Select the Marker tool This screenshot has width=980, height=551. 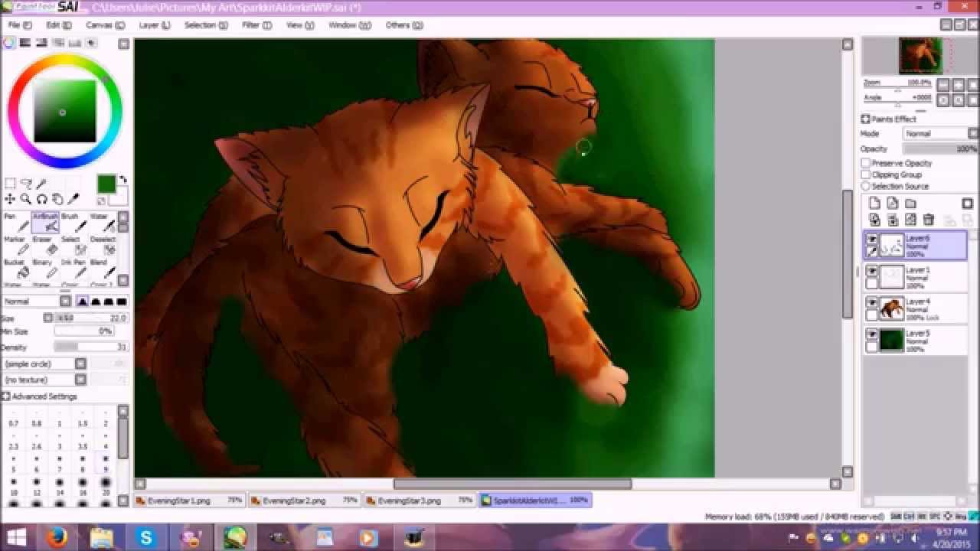point(16,246)
